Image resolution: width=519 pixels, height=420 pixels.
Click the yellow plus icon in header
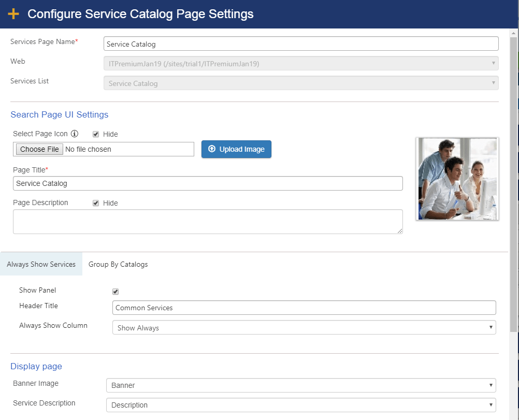[13, 14]
